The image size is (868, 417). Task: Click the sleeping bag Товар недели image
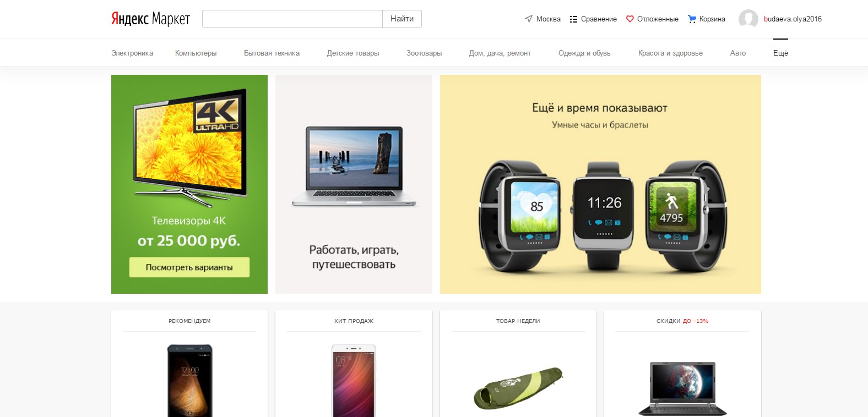pyautogui.click(x=518, y=388)
